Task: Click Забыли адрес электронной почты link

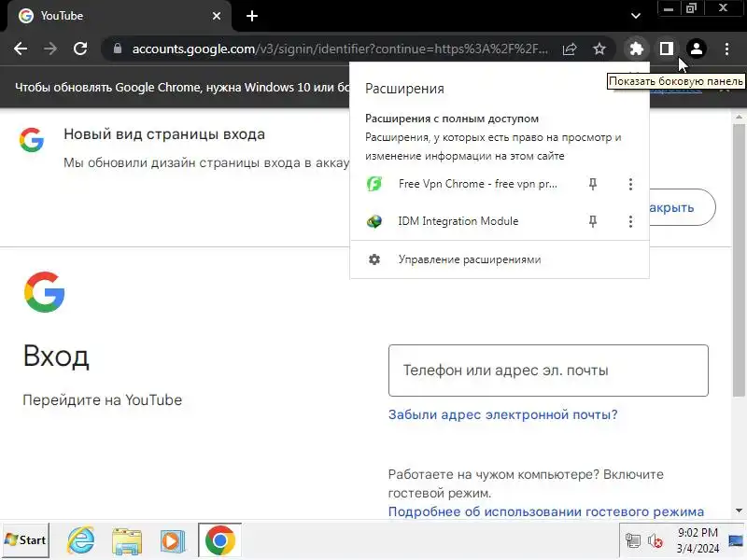Action: 502,414
